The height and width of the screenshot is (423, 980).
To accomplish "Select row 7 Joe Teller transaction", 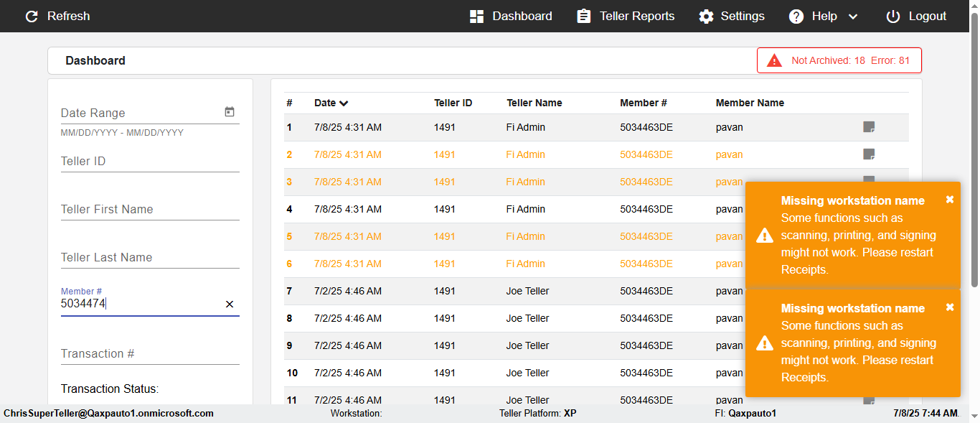I will [527, 291].
